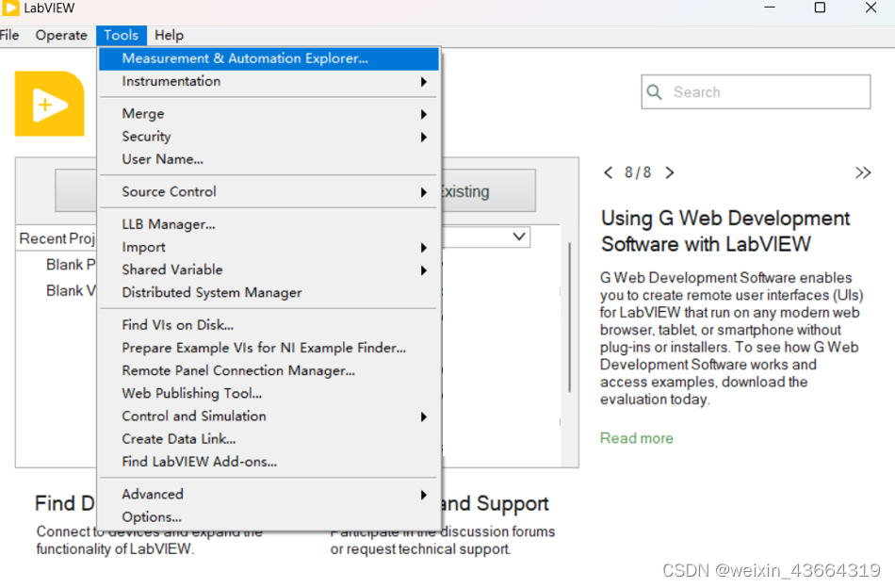This screenshot has height=588, width=895.
Task: Expand the Advanced submenu
Action: 268,495
